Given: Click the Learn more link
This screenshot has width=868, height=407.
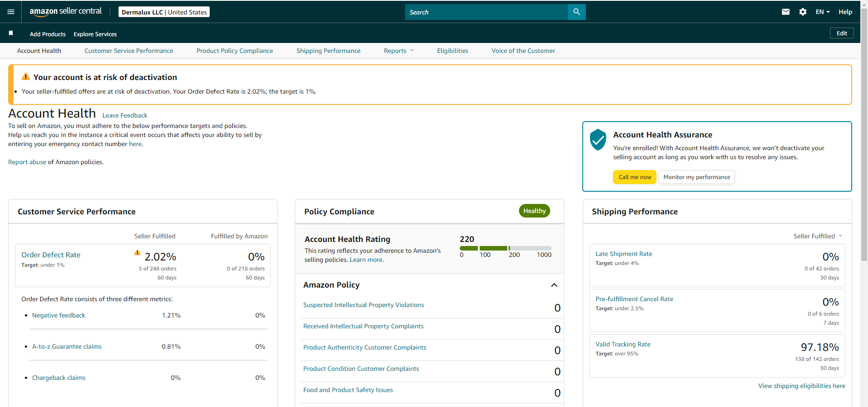Looking at the screenshot, I should (x=366, y=260).
